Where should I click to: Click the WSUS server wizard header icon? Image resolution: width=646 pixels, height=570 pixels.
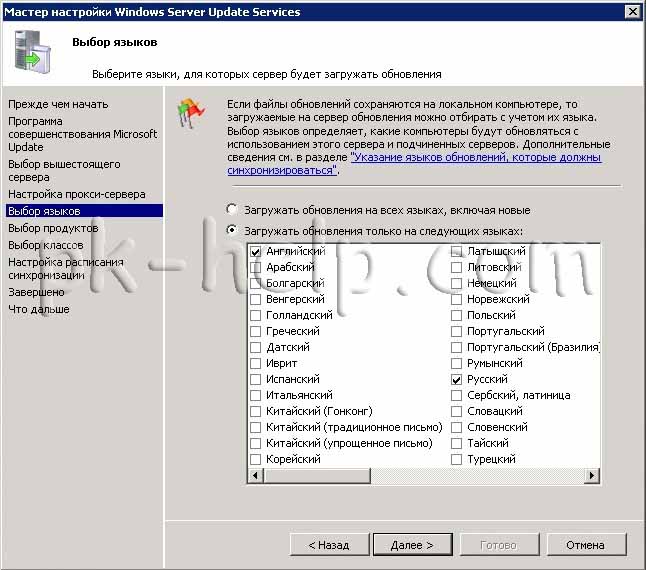tap(33, 52)
